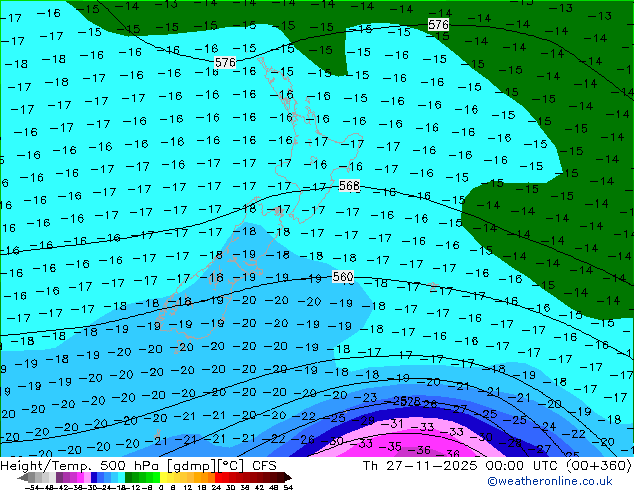634x490 pixels.
Task: Click the dark maroon right arrow tip of the scale
Action: (288, 477)
